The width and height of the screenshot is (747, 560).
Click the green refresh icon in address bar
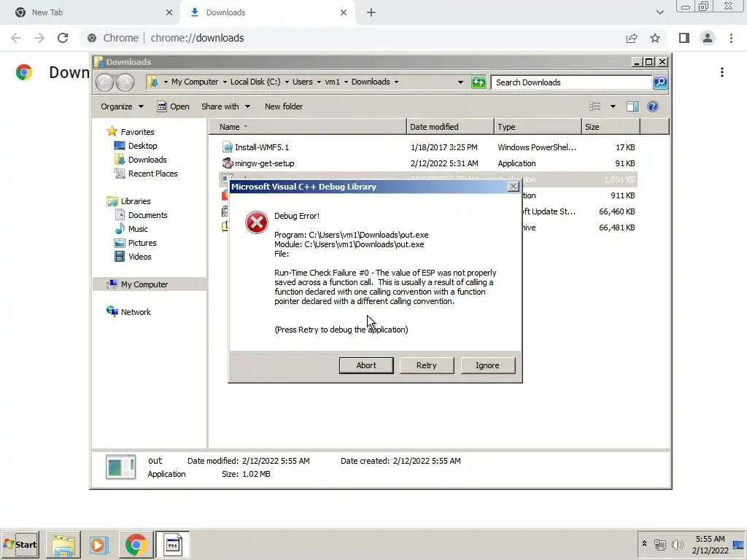[x=479, y=82]
